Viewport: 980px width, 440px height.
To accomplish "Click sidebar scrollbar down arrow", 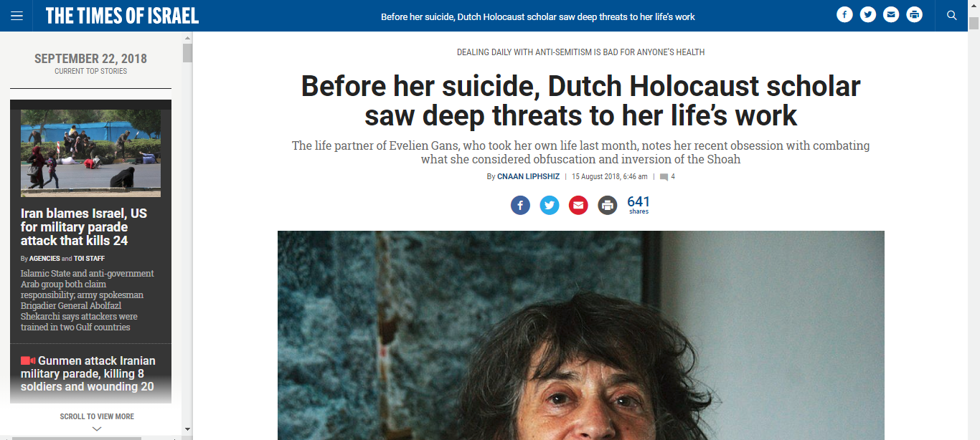I will [187, 429].
